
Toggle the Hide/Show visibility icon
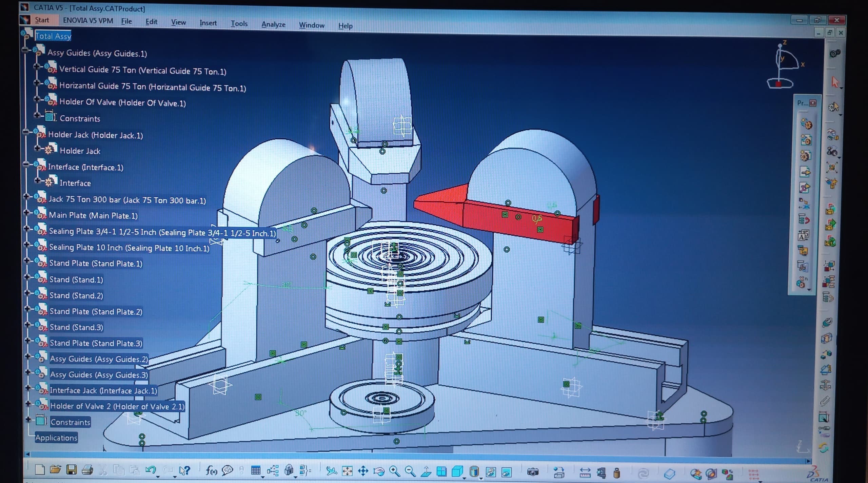(x=491, y=472)
